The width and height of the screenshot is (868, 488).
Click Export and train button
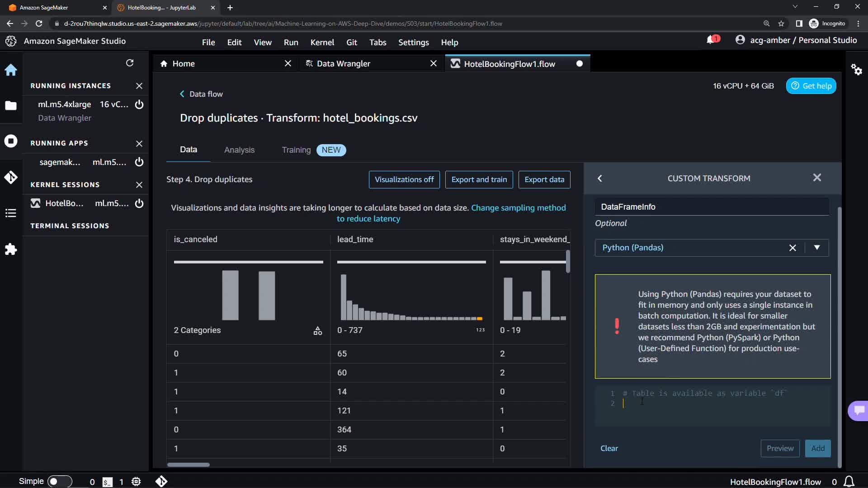[x=479, y=179]
